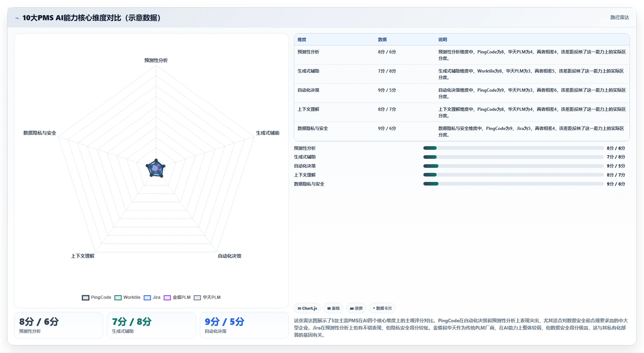Click the 预测性分析 radar axis label
Image resolution: width=644 pixels, height=353 pixels.
(x=156, y=60)
